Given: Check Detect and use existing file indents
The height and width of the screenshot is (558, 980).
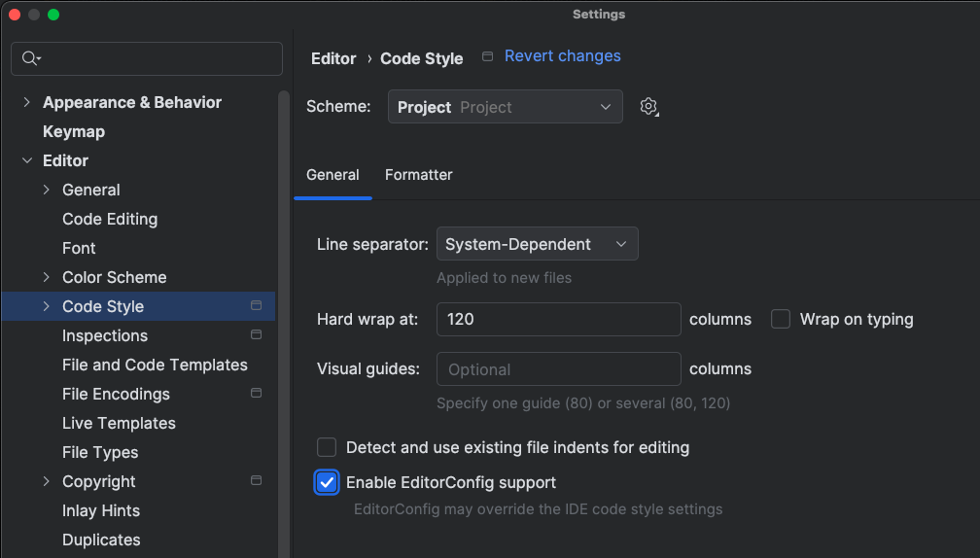Looking at the screenshot, I should click(x=328, y=447).
